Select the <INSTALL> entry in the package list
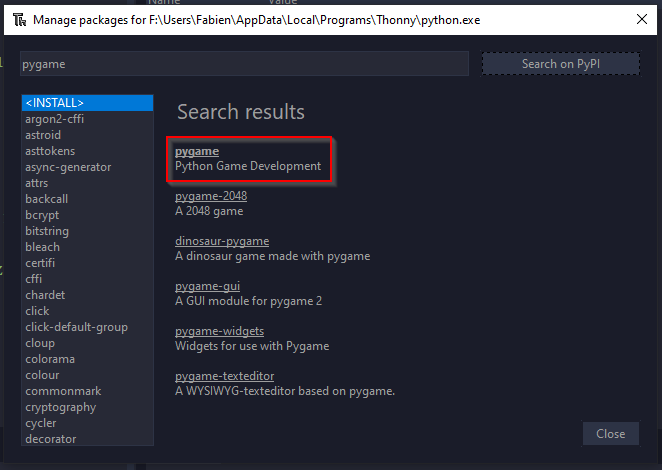This screenshot has height=470, width=662. pos(87,103)
